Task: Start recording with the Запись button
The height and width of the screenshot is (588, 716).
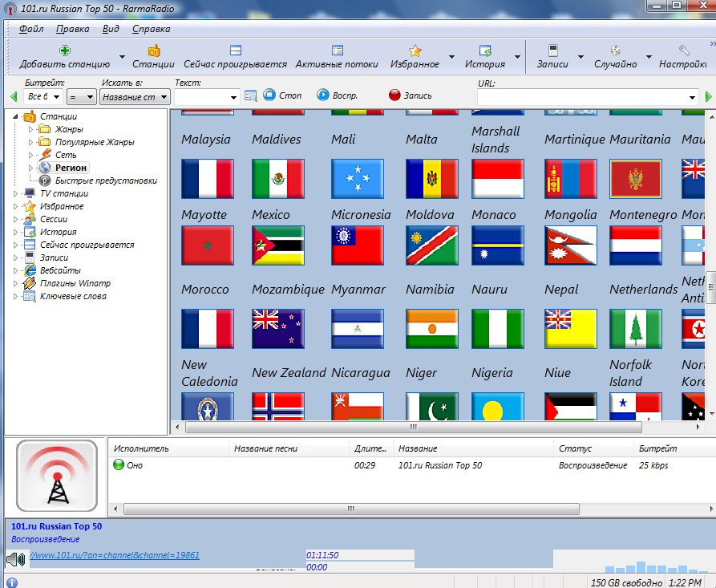Action: [410, 95]
